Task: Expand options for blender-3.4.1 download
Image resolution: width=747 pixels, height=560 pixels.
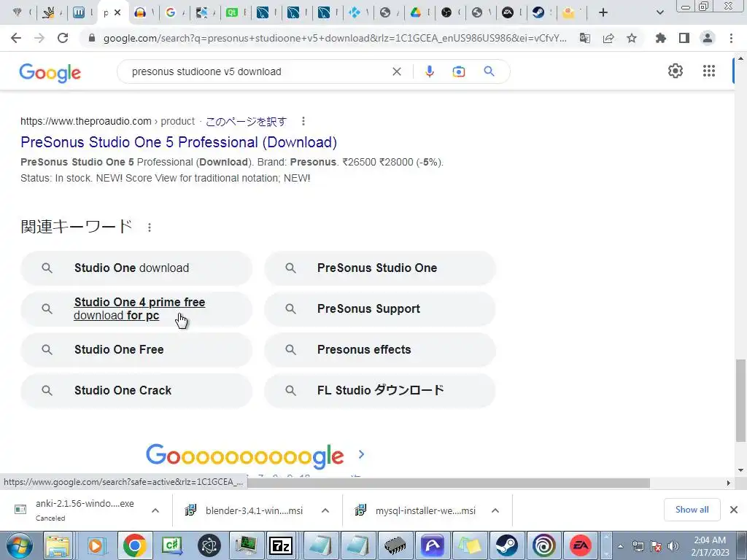Action: click(x=325, y=510)
